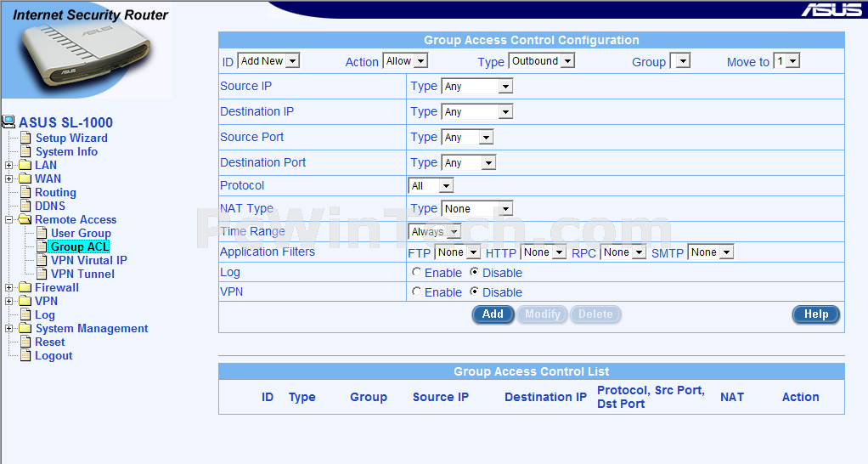Click the Firewall folder icon
This screenshot has height=464, width=868.
[x=25, y=287]
